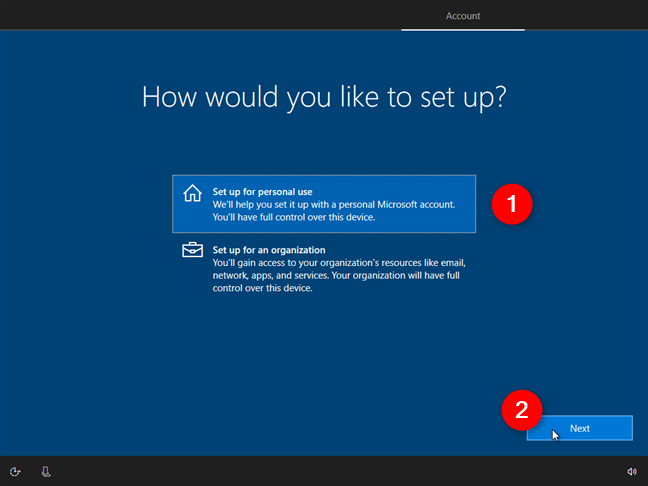Click the Next button
The height and width of the screenshot is (486, 648).
pyautogui.click(x=579, y=428)
